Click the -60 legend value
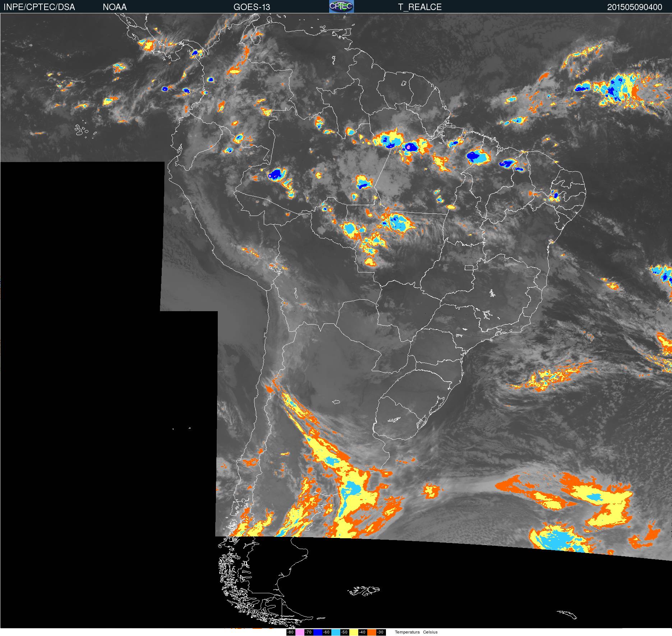 tap(326, 632)
